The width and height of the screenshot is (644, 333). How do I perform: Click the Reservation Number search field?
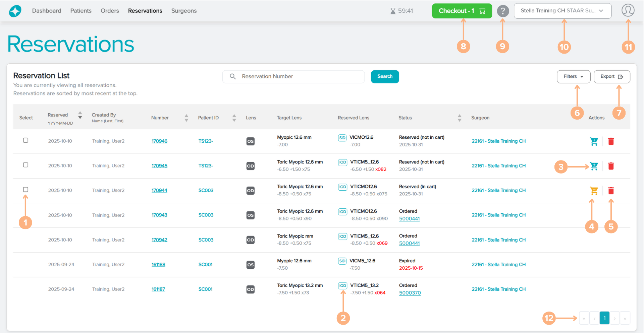[x=299, y=77]
